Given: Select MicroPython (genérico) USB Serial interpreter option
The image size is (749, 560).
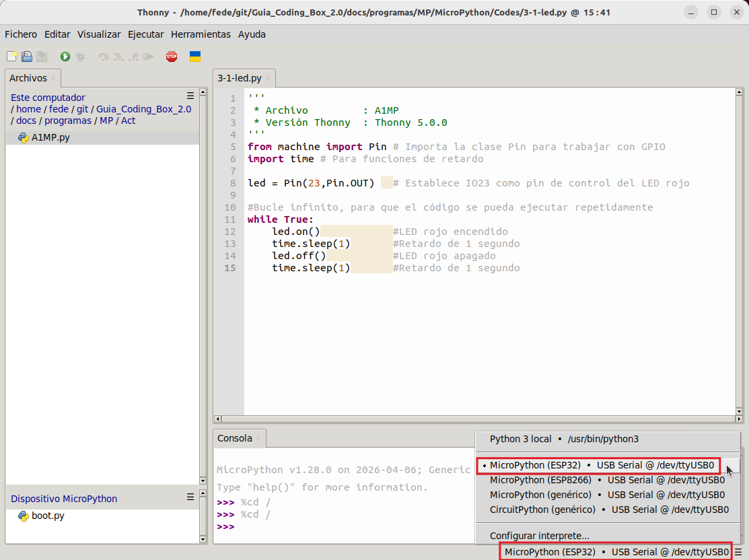Looking at the screenshot, I should coord(608,495).
